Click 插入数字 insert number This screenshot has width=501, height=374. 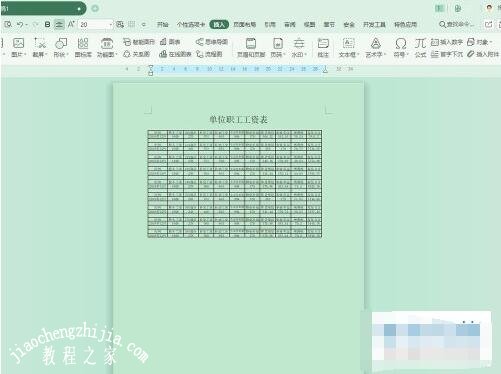pyautogui.click(x=447, y=42)
